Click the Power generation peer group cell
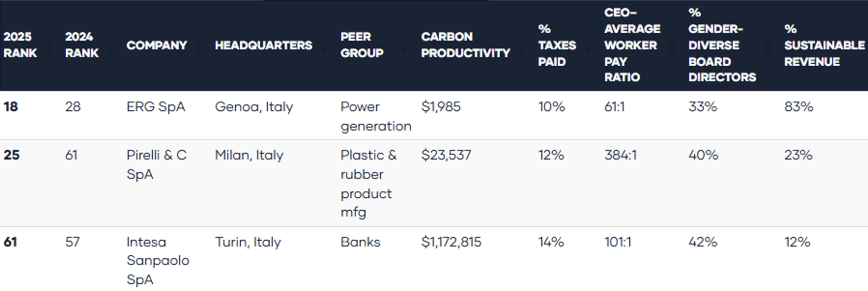 click(376, 116)
